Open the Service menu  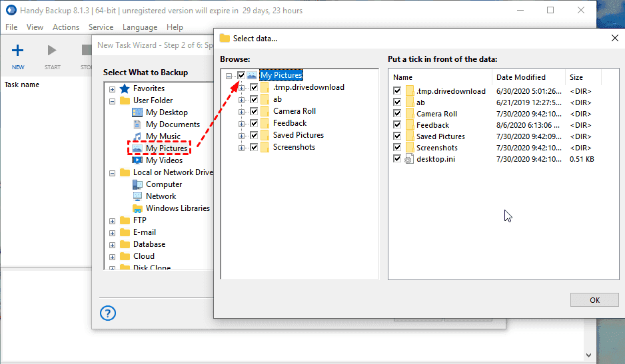pyautogui.click(x=101, y=27)
